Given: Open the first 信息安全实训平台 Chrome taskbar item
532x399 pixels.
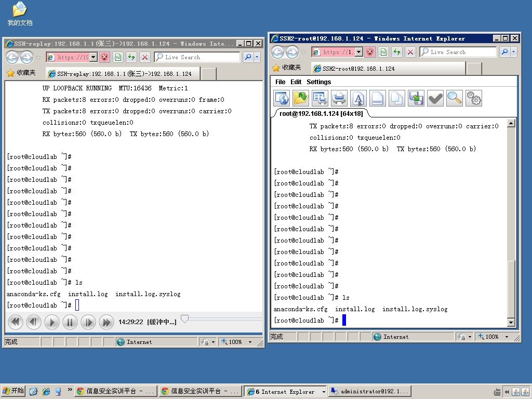Looking at the screenshot, I should click(116, 391).
